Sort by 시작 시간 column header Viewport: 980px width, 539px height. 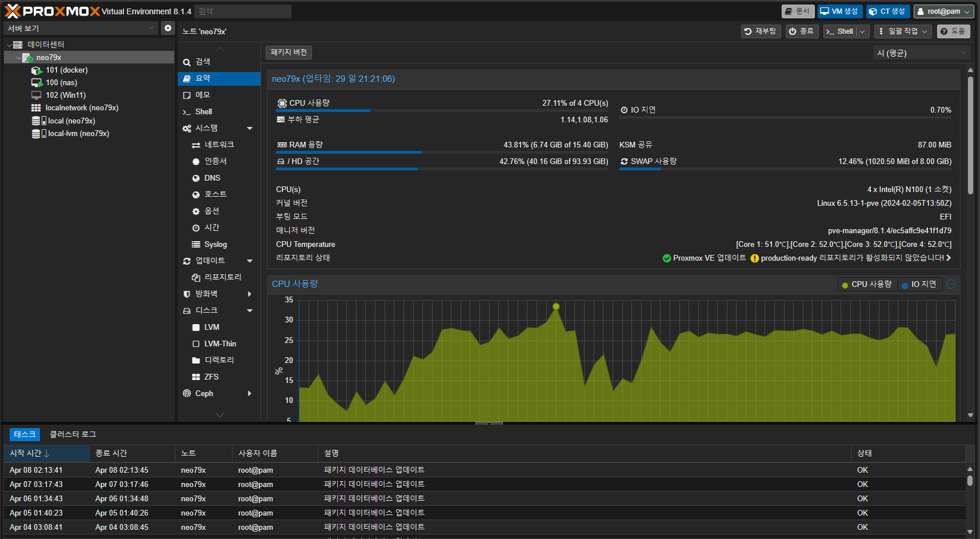[46, 453]
